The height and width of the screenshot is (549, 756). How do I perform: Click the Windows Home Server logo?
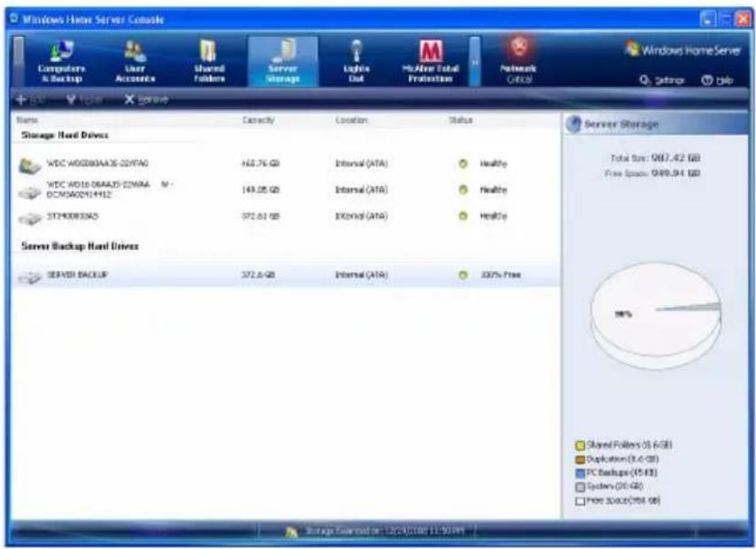pos(683,50)
